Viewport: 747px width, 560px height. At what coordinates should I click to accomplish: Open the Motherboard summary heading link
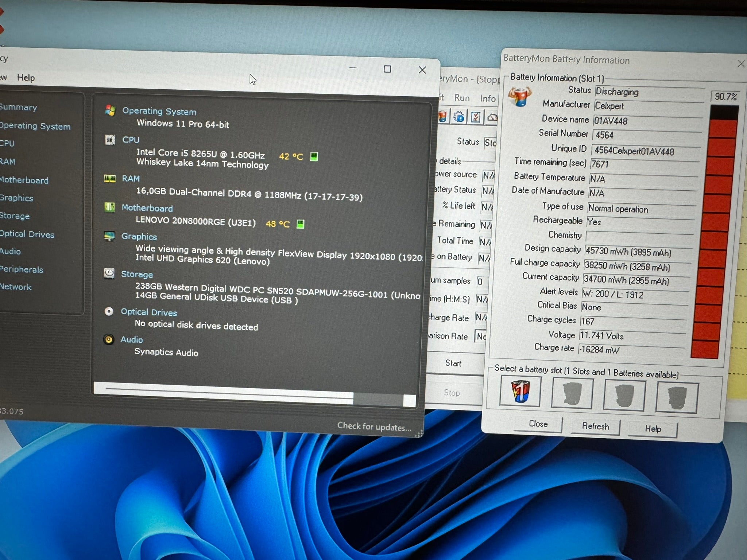[x=147, y=208]
